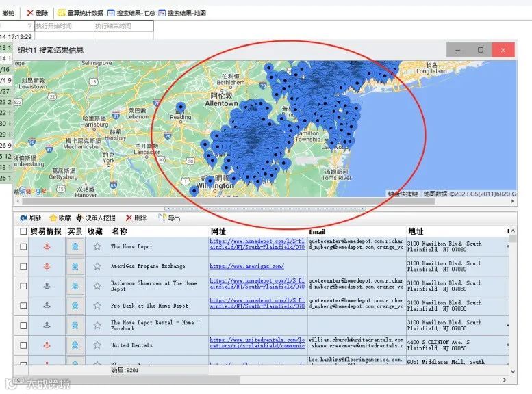Click the 决策人挖掘 toolbar button
This screenshot has height=394, width=532.
(96, 218)
